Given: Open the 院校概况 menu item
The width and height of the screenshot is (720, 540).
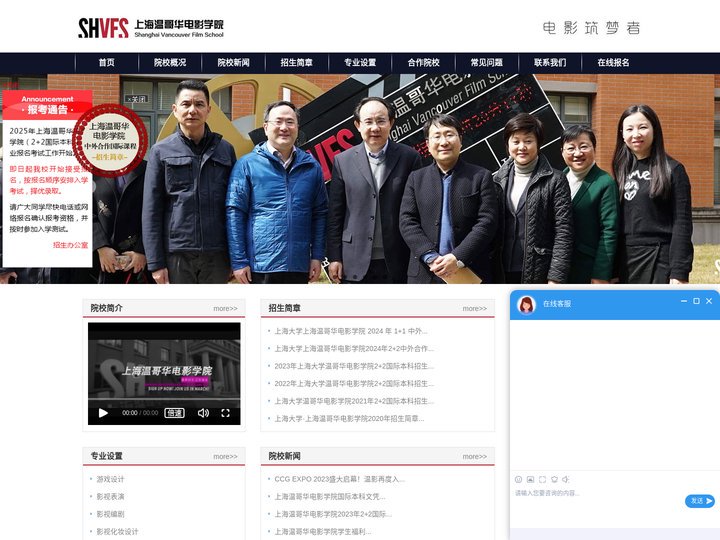Looking at the screenshot, I should (170, 62).
